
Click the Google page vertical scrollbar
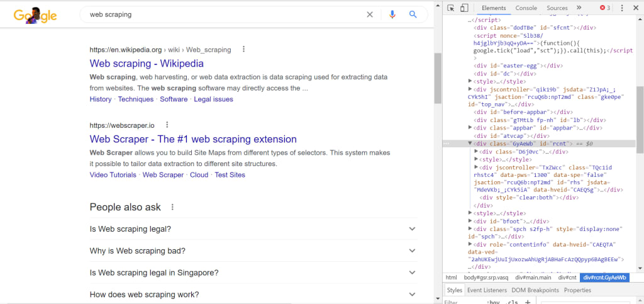(438, 78)
